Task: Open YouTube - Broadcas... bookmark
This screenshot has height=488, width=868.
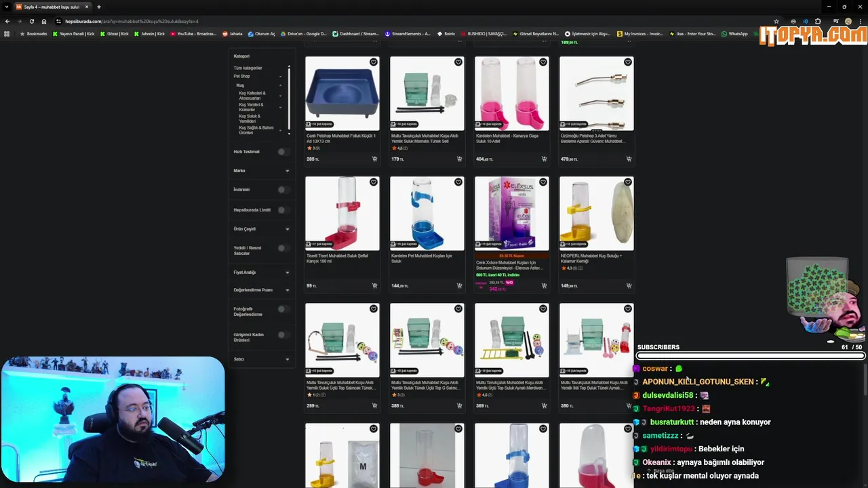Action: (x=193, y=34)
